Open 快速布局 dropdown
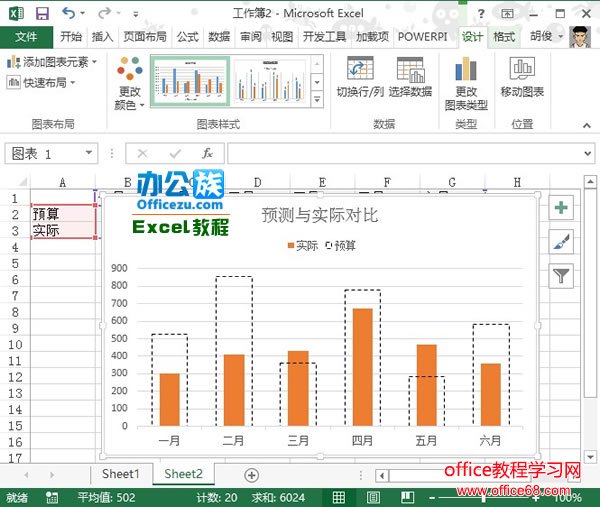This screenshot has height=507, width=600. pyautogui.click(x=41, y=82)
